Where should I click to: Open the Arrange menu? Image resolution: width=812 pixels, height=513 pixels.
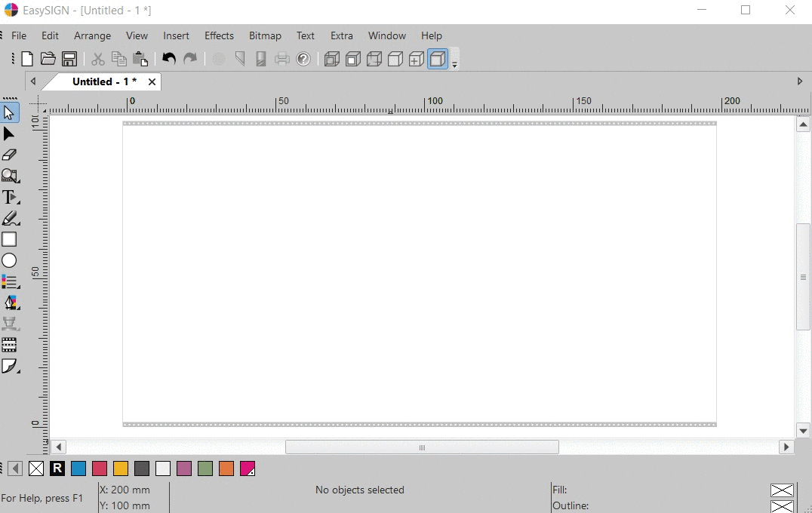pos(92,35)
